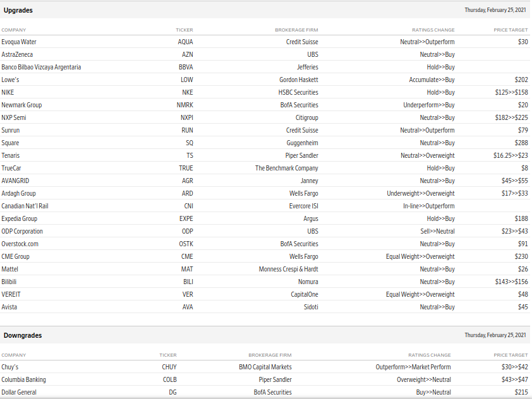
Task: Click the AZN ticker
Action: pyautogui.click(x=187, y=54)
